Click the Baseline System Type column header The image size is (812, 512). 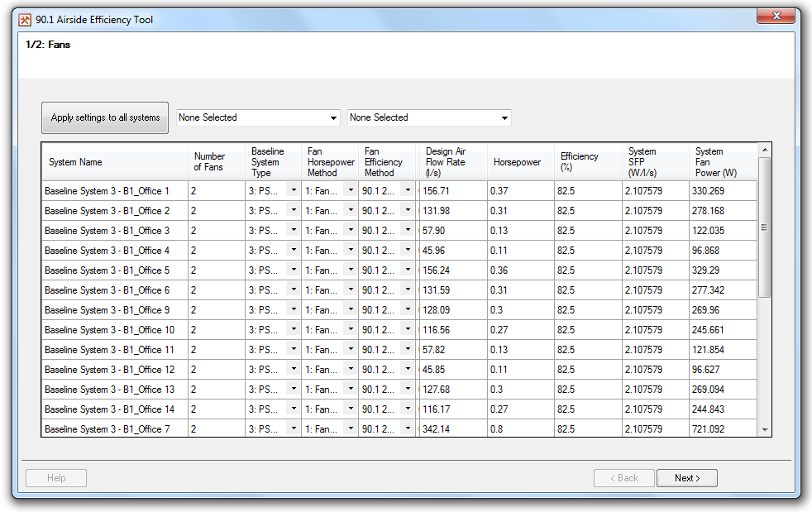pyautogui.click(x=273, y=161)
